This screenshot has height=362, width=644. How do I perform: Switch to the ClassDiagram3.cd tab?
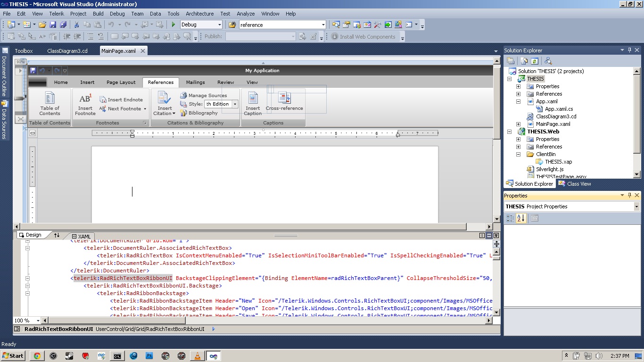67,51
